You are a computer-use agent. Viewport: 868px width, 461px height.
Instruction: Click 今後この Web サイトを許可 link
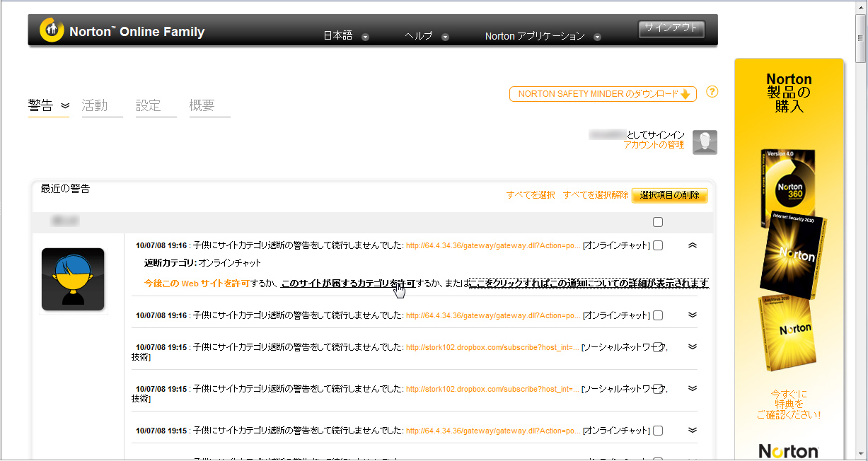(x=196, y=284)
